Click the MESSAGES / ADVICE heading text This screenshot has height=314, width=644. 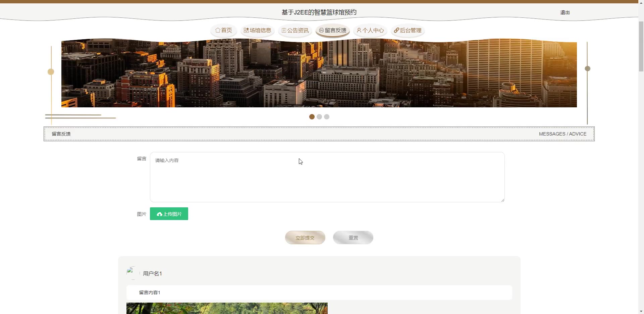[x=562, y=134]
